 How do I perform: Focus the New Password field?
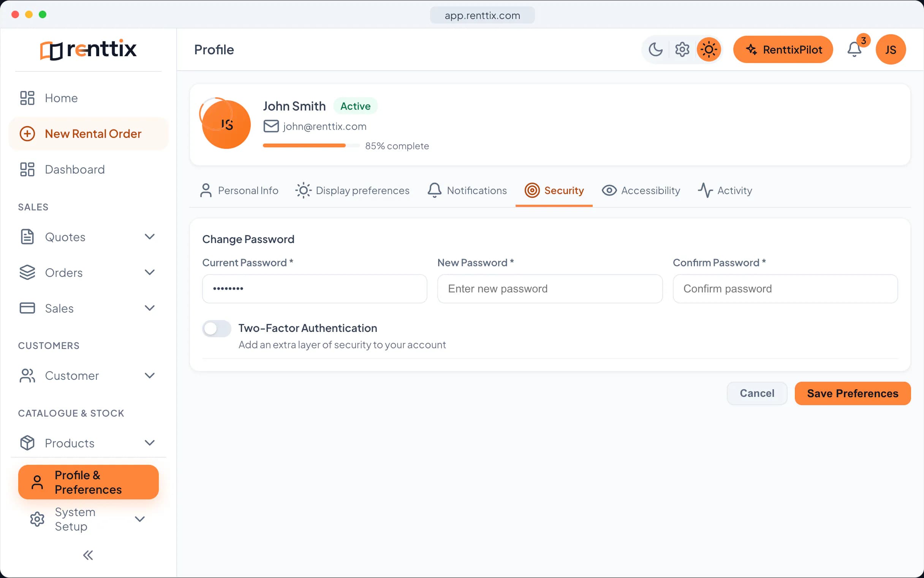click(550, 289)
